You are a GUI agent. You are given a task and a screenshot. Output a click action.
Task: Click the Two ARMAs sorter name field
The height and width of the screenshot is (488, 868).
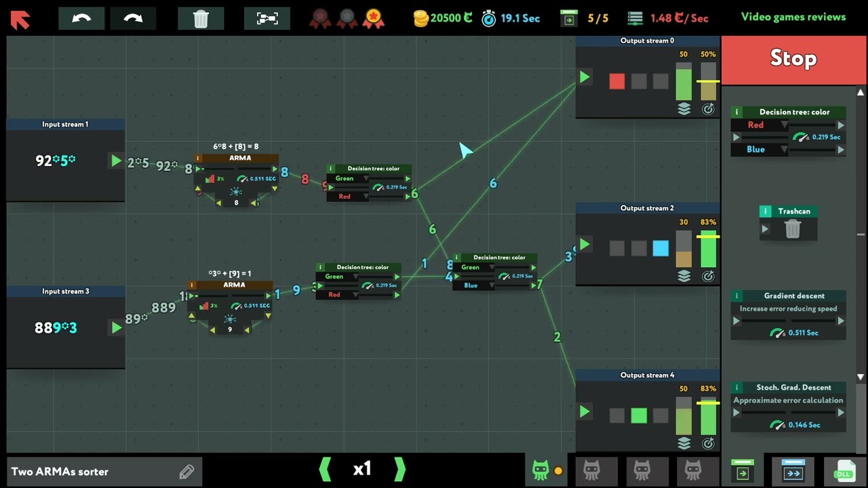pos(104,472)
